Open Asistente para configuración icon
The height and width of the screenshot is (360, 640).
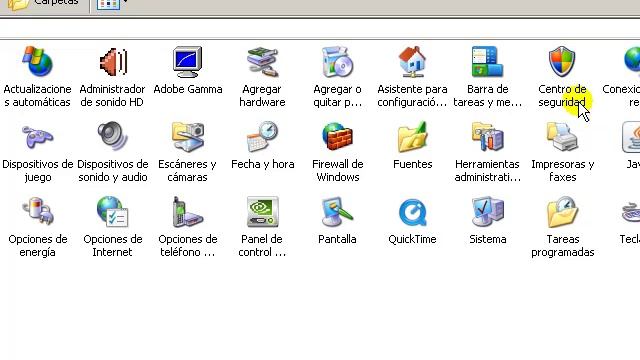click(412, 62)
